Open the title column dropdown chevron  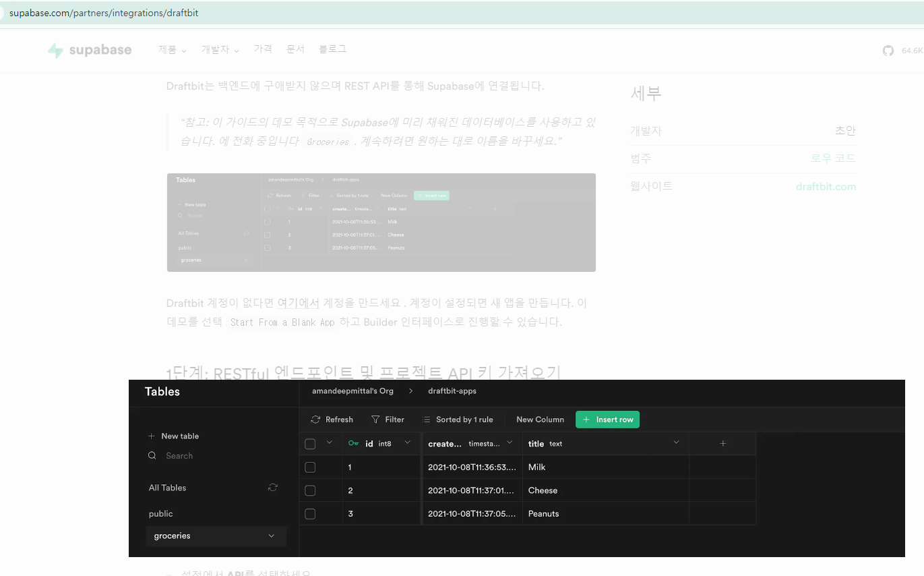676,442
